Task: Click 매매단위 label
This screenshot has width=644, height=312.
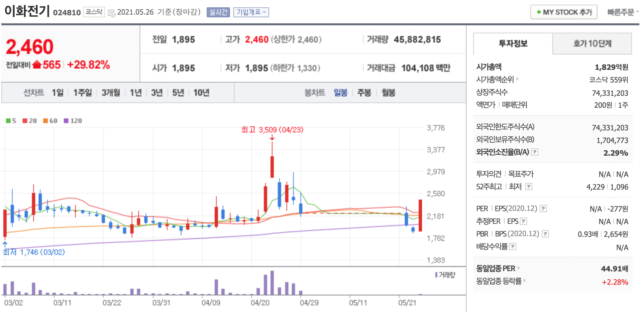Action: (x=514, y=105)
